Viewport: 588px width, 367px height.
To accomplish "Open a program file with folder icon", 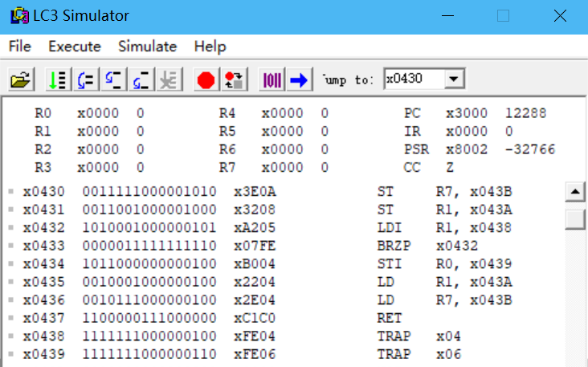I will coord(21,80).
